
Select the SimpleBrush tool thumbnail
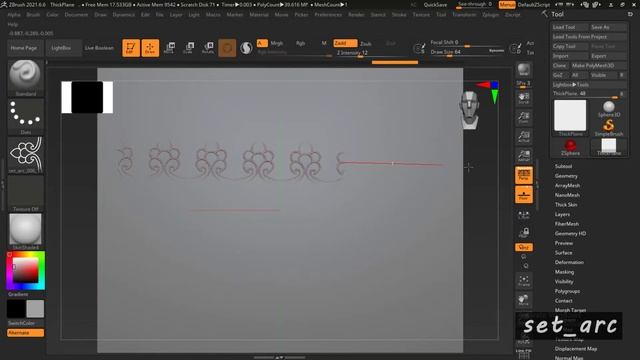point(609,128)
